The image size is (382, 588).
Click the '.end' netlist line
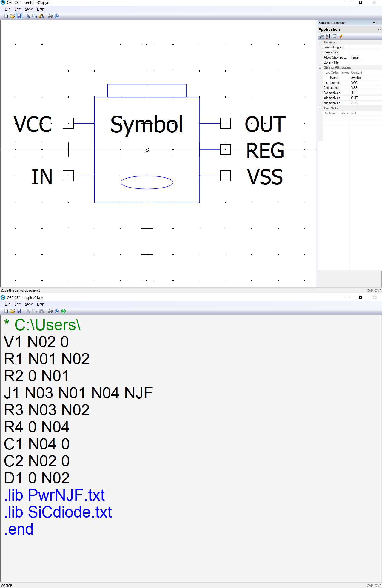(x=19, y=529)
